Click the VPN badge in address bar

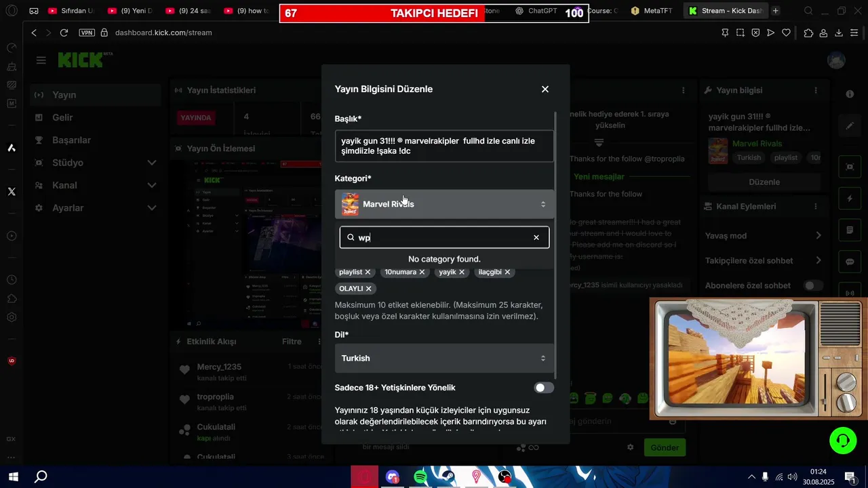pyautogui.click(x=87, y=33)
